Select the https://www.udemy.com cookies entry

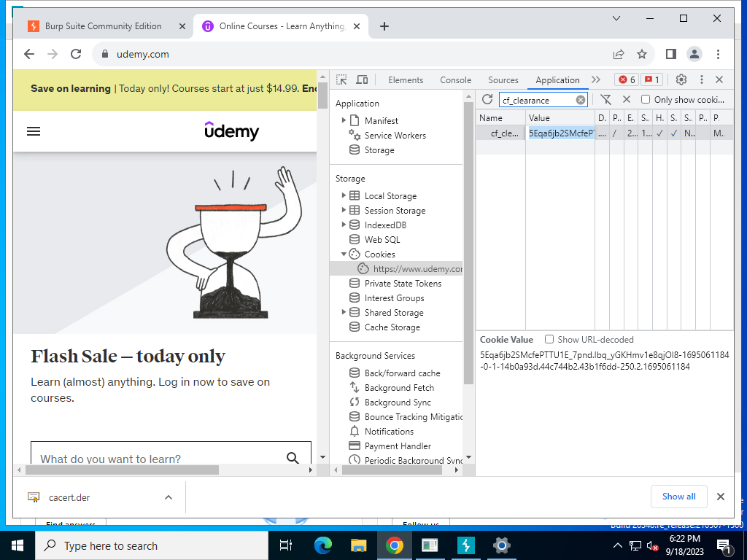coord(417,269)
